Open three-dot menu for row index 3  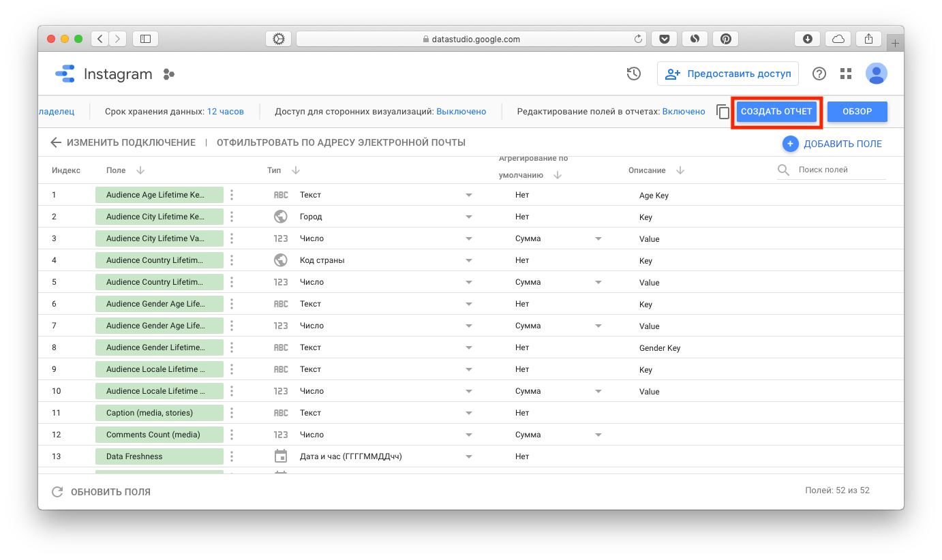tap(232, 238)
